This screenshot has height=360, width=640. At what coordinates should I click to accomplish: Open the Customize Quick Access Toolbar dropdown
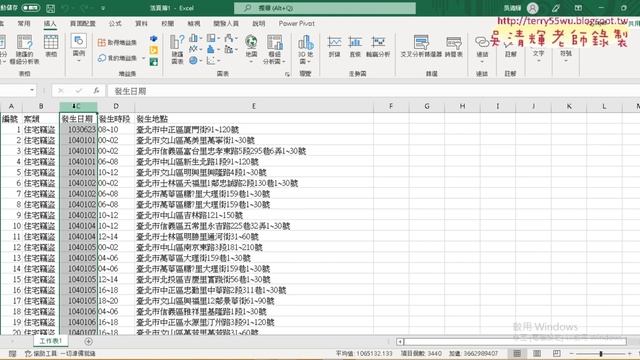point(103,8)
